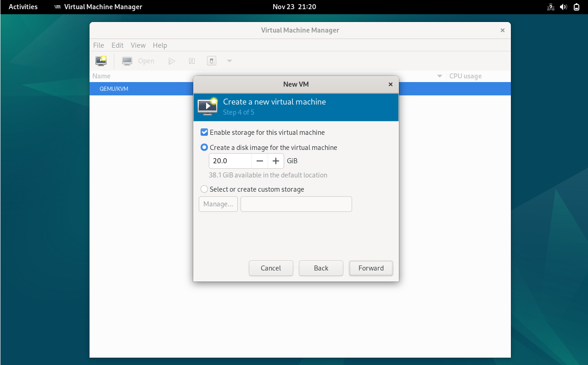This screenshot has height=365, width=588.
Task: Click the Shut down toolbar icon
Action: click(211, 61)
